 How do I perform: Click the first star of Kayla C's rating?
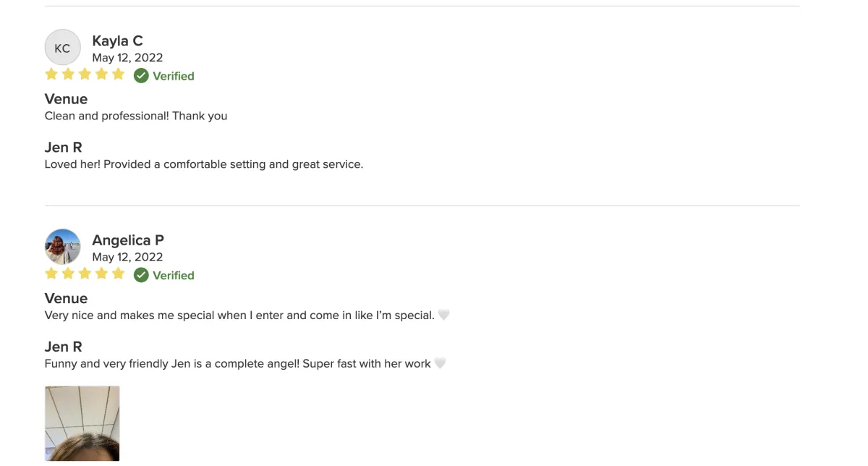[51, 74]
